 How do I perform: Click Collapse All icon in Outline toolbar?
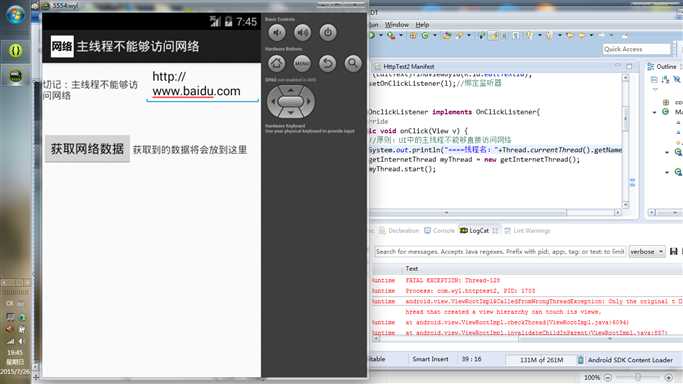[x=654, y=79]
